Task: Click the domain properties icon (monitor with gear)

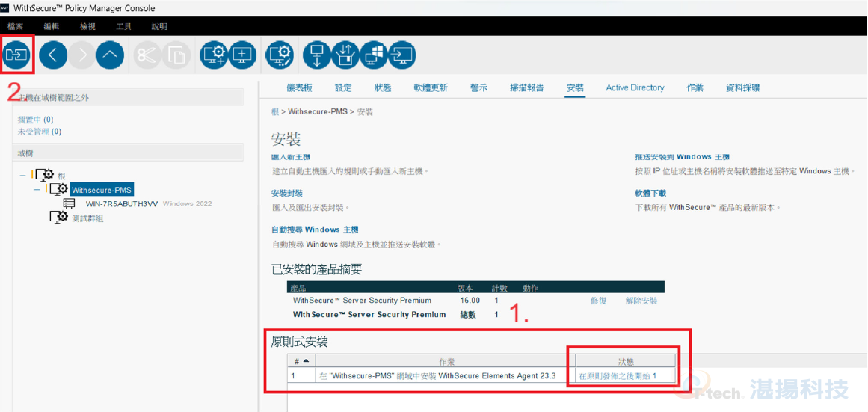Action: (x=280, y=55)
